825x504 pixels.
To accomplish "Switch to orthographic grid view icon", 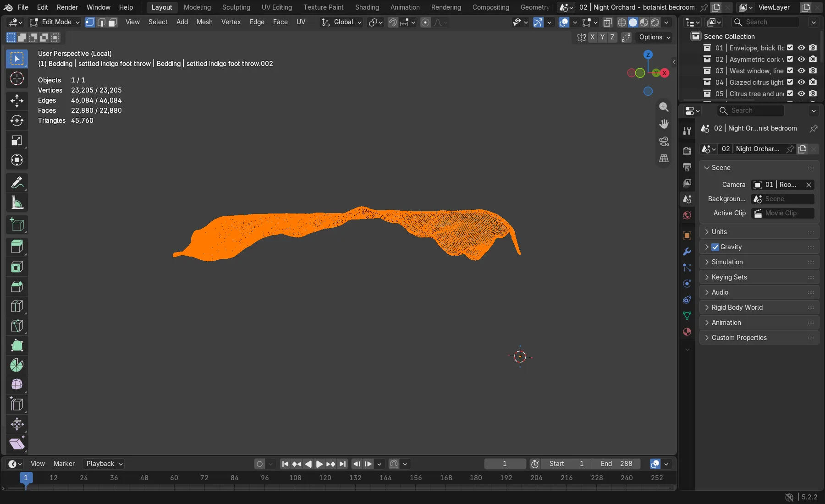I will (664, 159).
